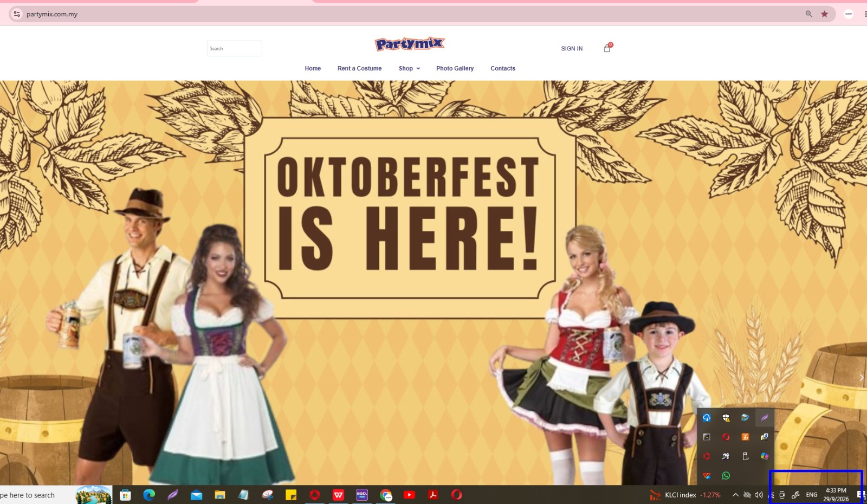Open Windows Security tray icon
This screenshot has height=504, width=867.
point(726,418)
